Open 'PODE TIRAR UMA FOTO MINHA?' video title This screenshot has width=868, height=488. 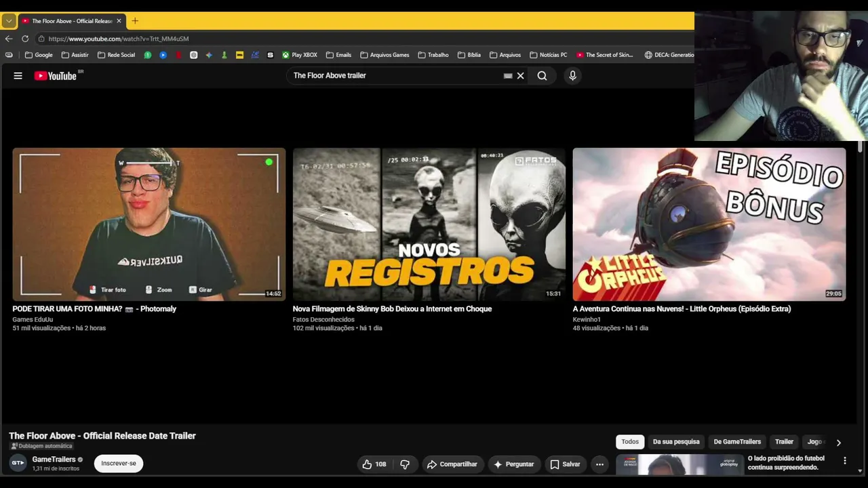(94, 309)
